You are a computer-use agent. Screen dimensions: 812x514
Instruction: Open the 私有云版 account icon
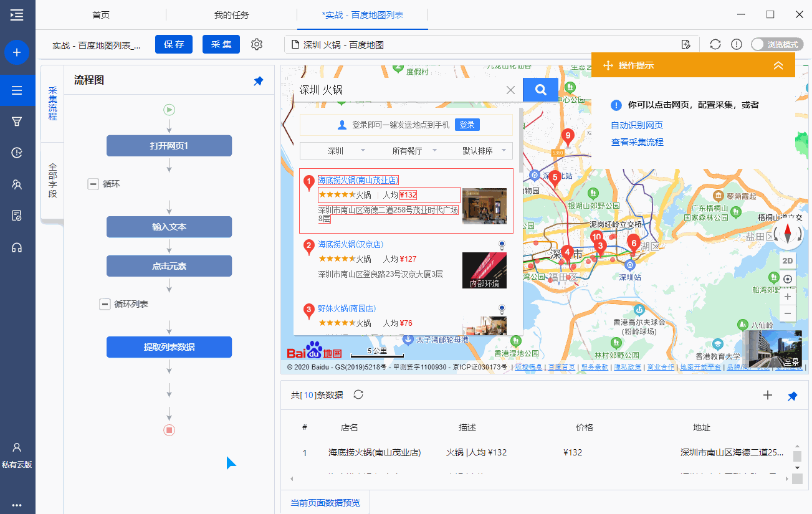pyautogui.click(x=17, y=447)
